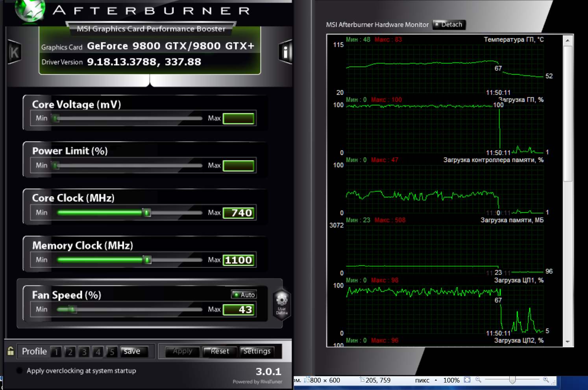
Task: Click the image size icon beside 800 × 600
Action: [306, 380]
